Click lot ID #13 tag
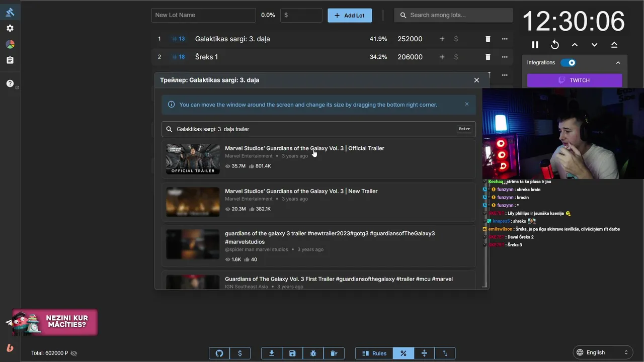Image resolution: width=644 pixels, height=362 pixels. point(179,39)
